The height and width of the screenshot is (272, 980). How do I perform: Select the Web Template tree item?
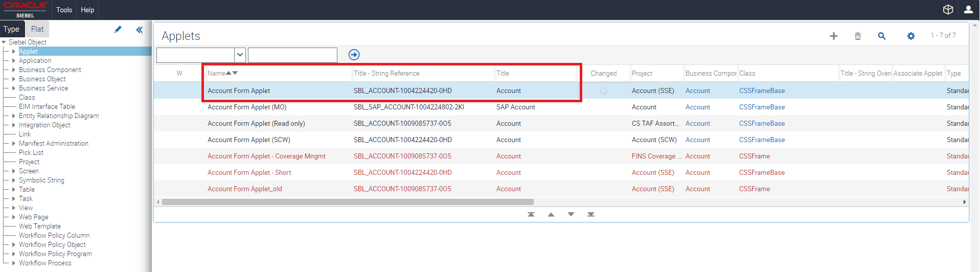pyautogui.click(x=40, y=226)
